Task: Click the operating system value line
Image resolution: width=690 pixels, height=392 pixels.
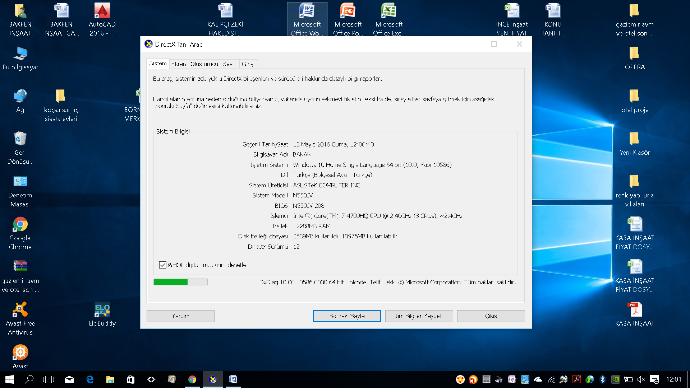Action: coord(372,165)
